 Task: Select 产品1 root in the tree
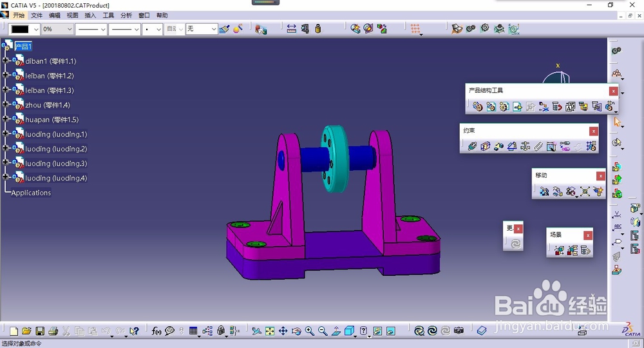tap(23, 46)
